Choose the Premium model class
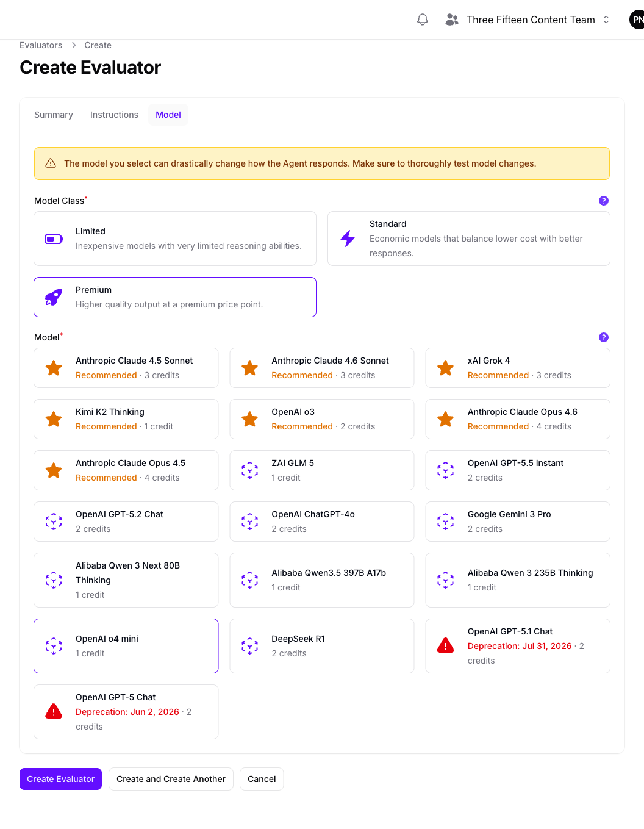Screen dimensions: 644x829 pos(175,297)
